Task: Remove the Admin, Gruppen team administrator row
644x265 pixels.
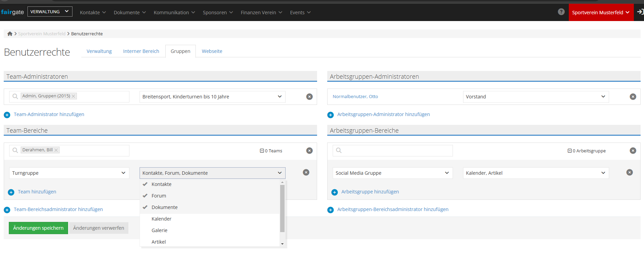Action: pyautogui.click(x=309, y=97)
